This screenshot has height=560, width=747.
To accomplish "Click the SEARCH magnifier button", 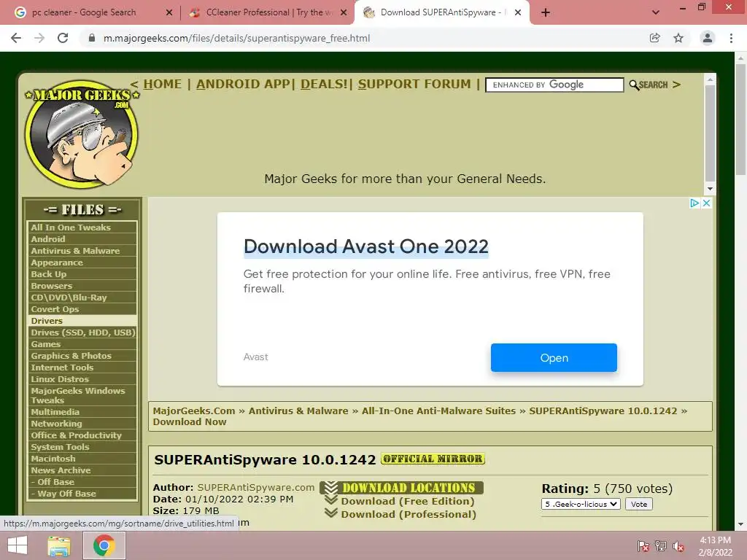I will pyautogui.click(x=649, y=85).
